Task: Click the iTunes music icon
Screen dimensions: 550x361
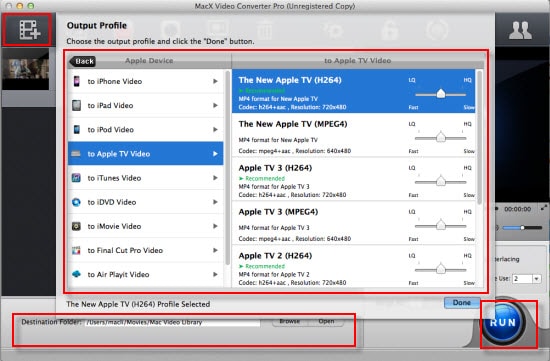Action: point(76,178)
